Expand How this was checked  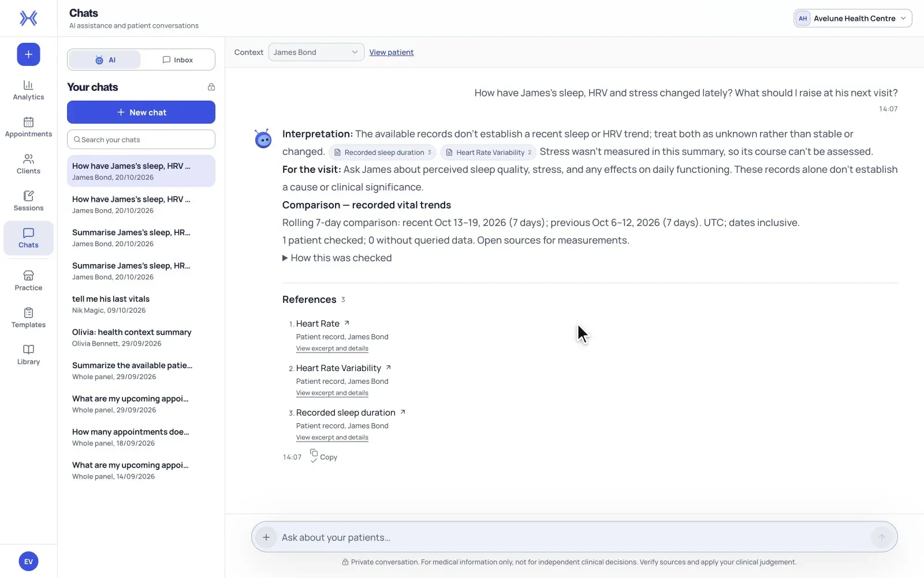(337, 258)
